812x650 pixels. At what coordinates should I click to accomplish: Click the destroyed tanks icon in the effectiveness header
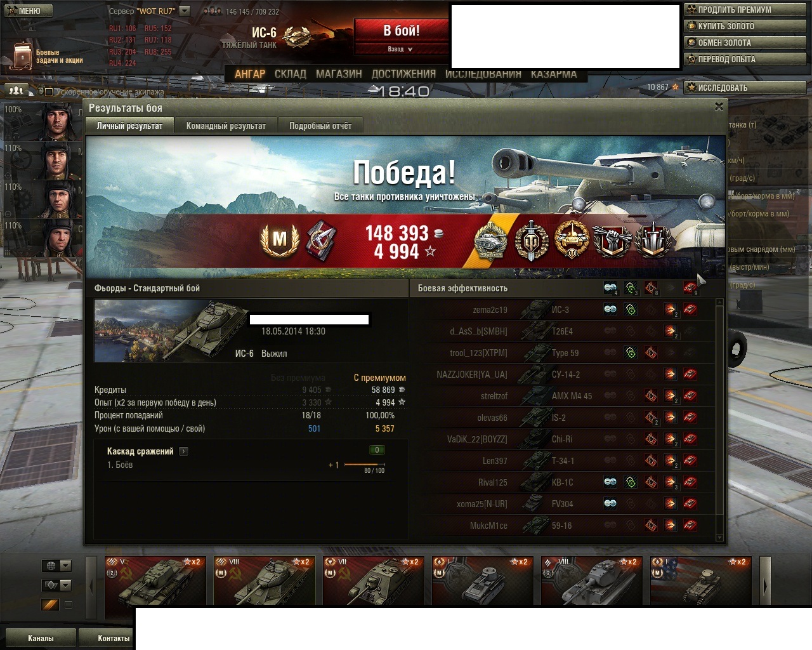[x=690, y=288]
